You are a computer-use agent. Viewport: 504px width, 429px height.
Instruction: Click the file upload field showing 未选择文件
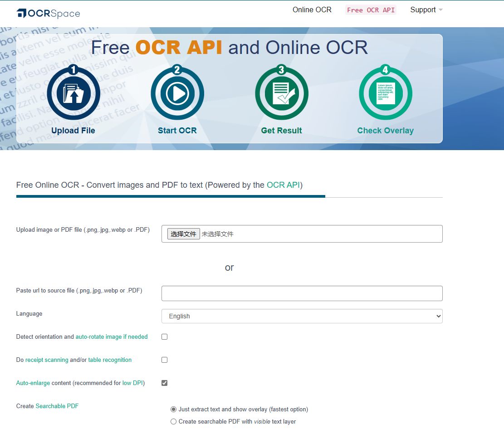(x=302, y=234)
